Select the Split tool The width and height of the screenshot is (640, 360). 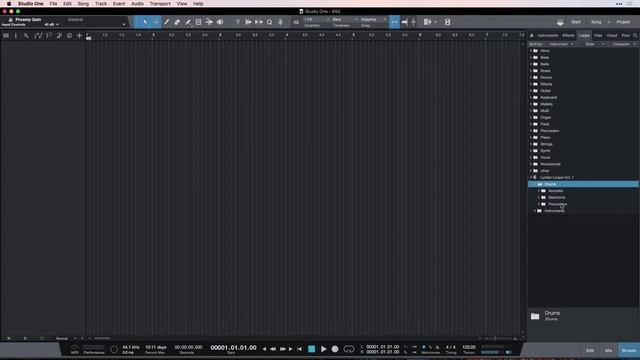pyautogui.click(x=187, y=22)
